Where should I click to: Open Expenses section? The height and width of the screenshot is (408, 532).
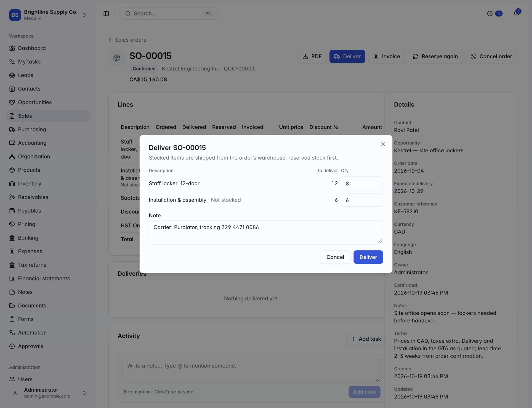[x=48, y=251]
